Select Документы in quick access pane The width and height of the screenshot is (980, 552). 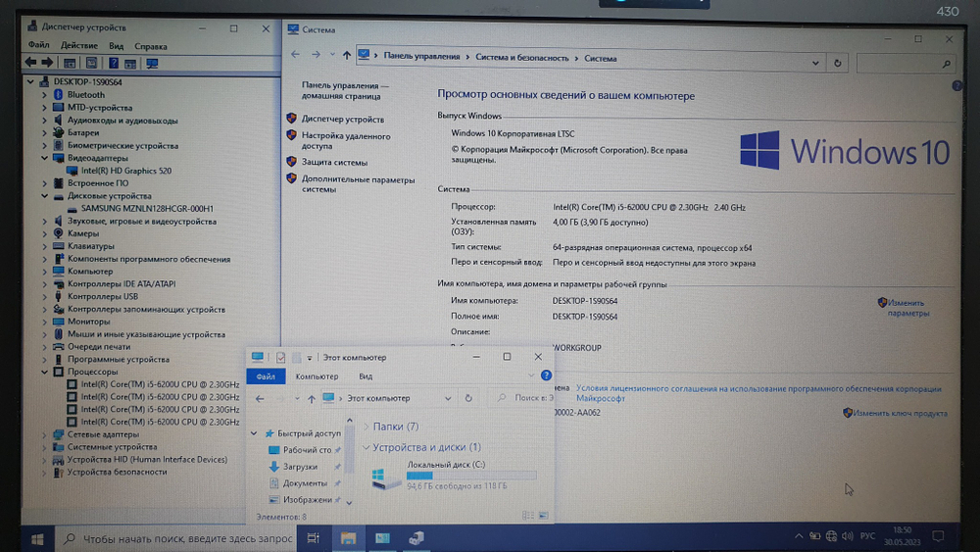pos(305,482)
